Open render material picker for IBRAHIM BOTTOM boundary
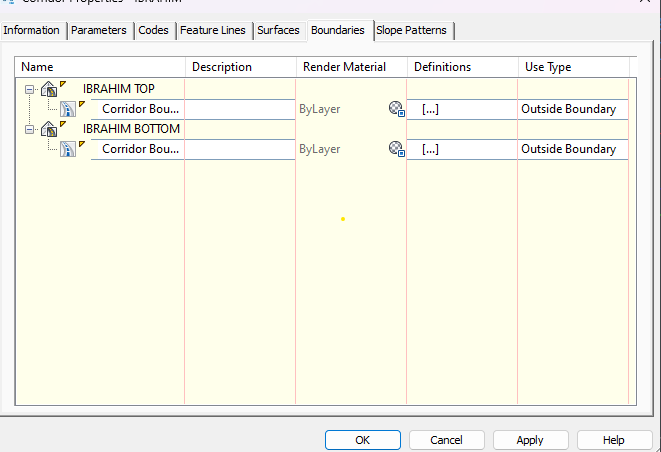661x452 pixels. (396, 149)
